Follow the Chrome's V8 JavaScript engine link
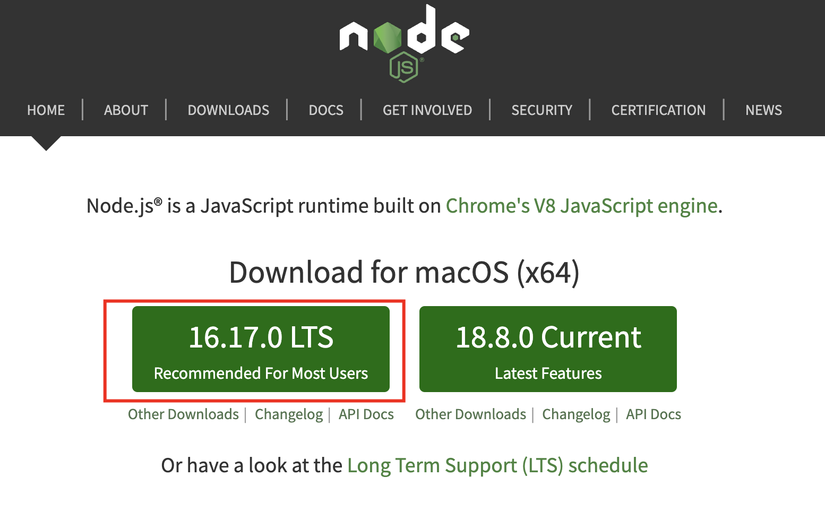 click(x=581, y=206)
